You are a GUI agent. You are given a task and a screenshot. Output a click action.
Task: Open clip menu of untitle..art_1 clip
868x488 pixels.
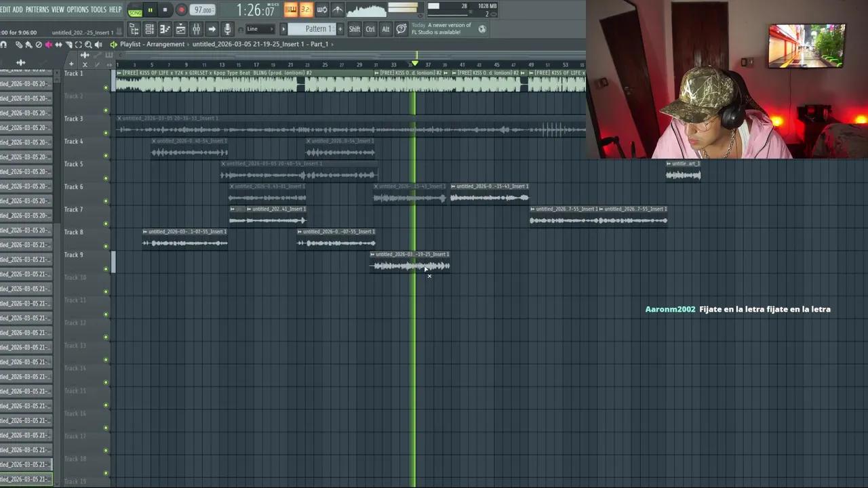pos(669,163)
